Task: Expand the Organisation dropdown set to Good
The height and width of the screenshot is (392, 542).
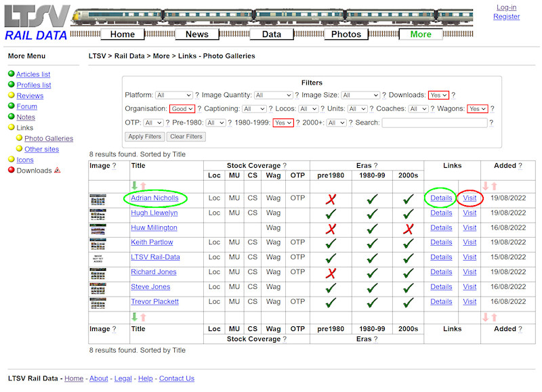Action: pyautogui.click(x=182, y=109)
